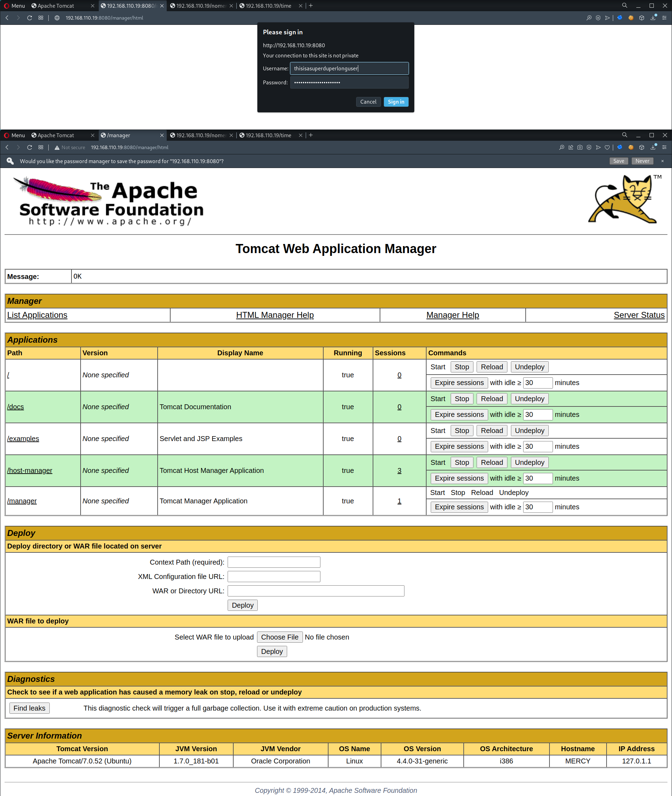The height and width of the screenshot is (796, 672).
Task: Search tabs icon in lower window title bar
Action: [624, 135]
